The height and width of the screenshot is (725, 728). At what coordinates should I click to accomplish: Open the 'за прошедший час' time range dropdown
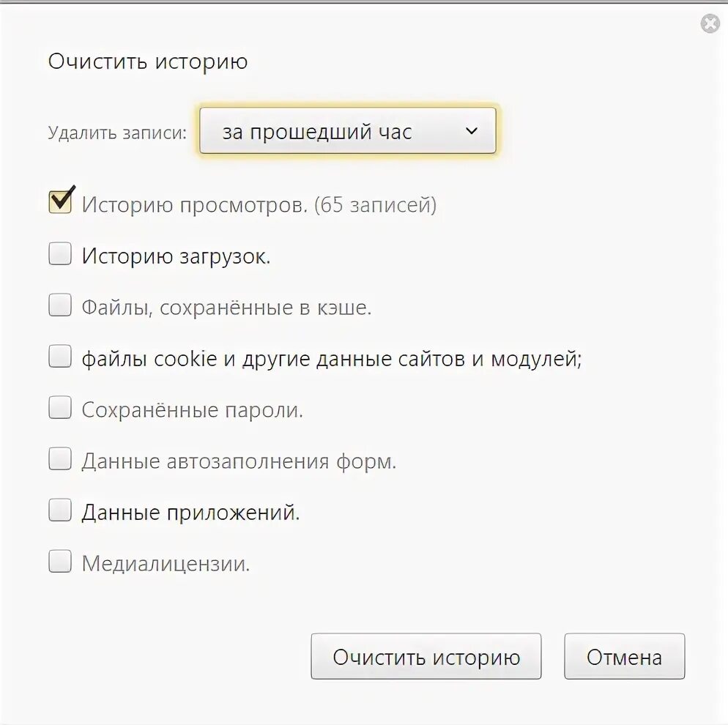click(x=348, y=132)
